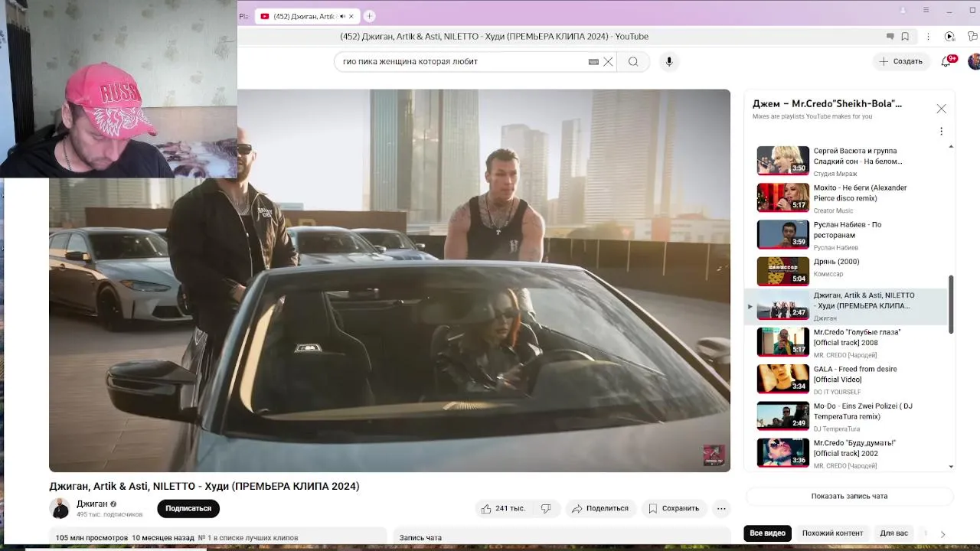
Task: Open the playlist three-dots options menu
Action: [x=941, y=131]
